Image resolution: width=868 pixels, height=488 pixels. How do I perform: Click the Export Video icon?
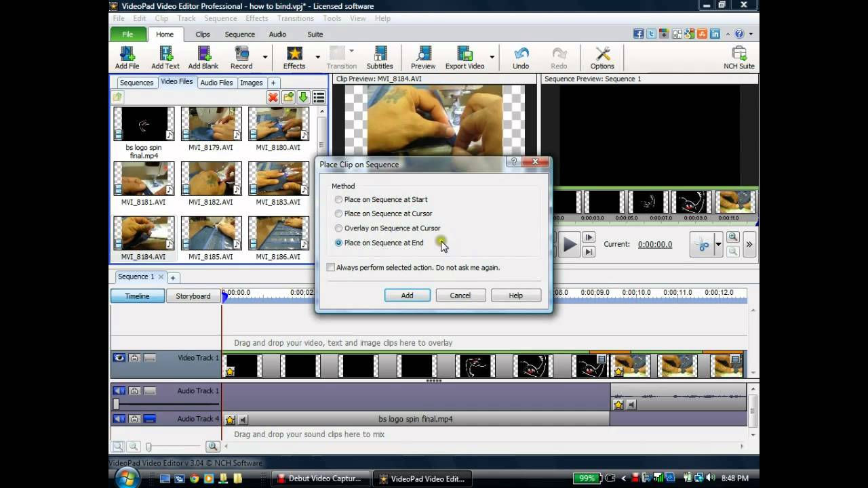[x=465, y=54]
